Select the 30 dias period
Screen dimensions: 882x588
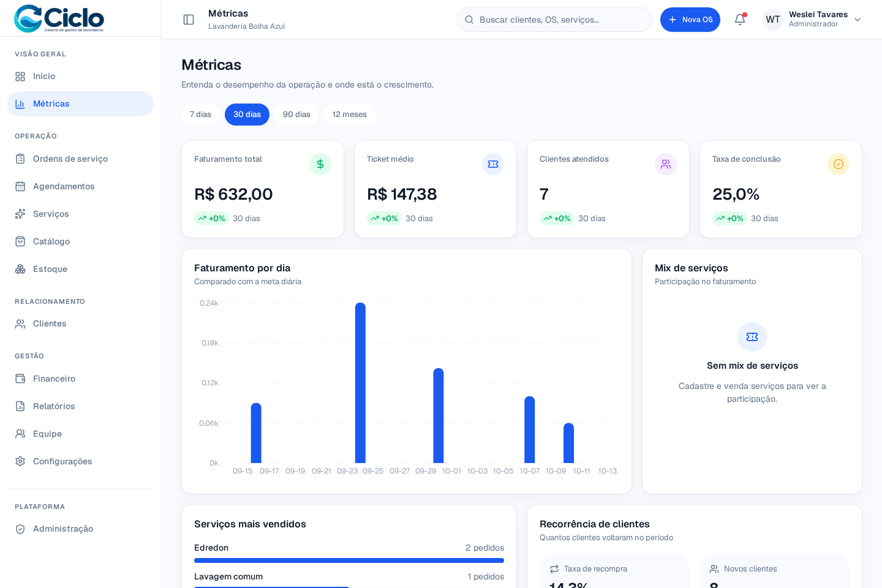pyautogui.click(x=247, y=115)
